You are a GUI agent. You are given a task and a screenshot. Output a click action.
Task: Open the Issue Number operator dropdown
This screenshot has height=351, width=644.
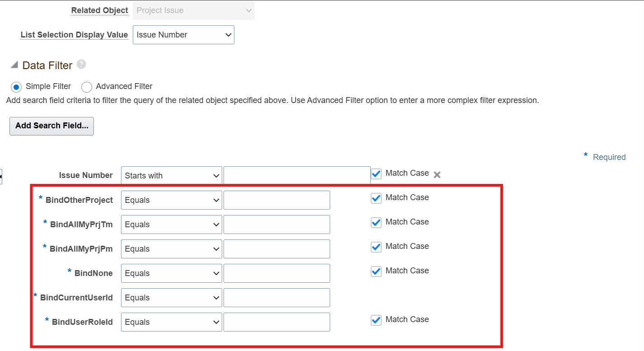(x=172, y=176)
